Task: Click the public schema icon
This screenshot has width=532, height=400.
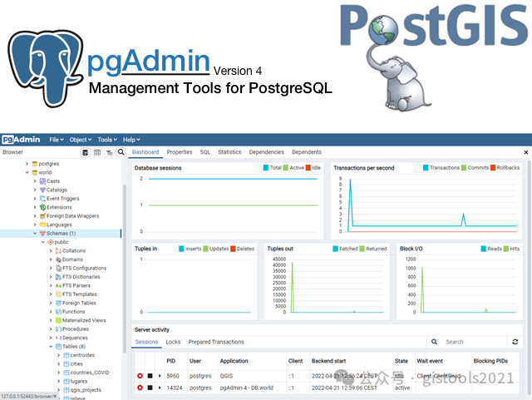Action: pyautogui.click(x=51, y=242)
